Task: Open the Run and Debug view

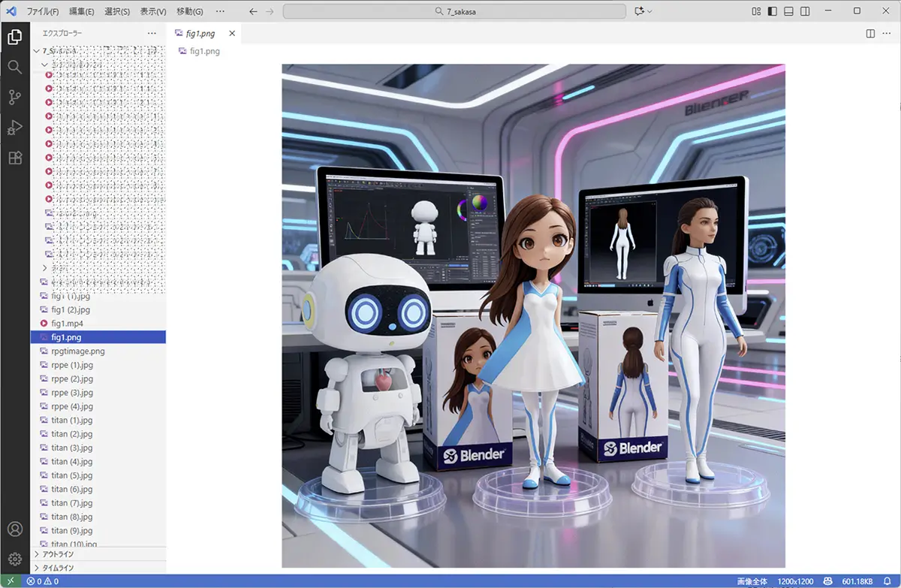Action: point(14,128)
